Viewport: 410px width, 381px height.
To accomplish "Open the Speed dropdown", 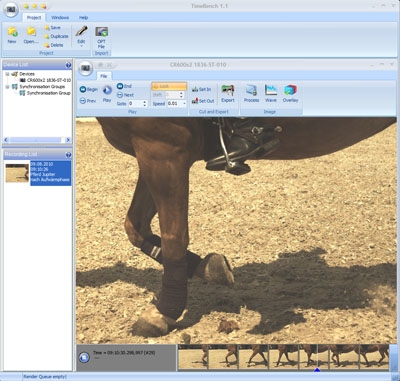I will [x=184, y=104].
